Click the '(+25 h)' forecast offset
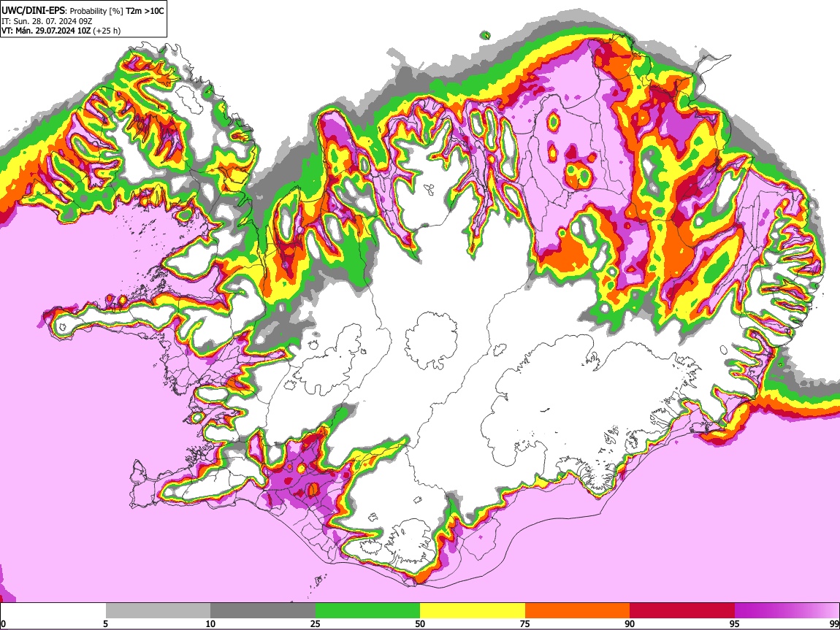 [x=107, y=31]
